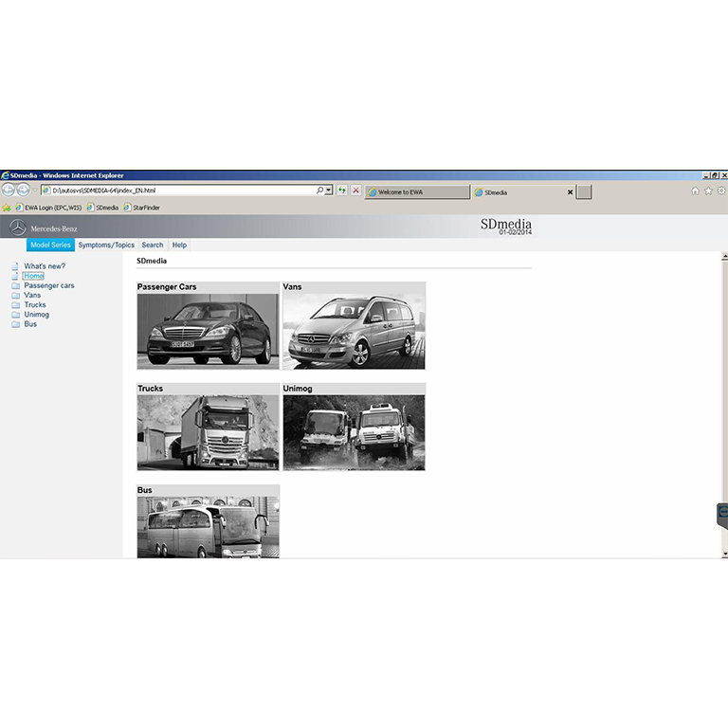Select the SDmedia browser tab
This screenshot has height=728, width=728.
(x=519, y=192)
